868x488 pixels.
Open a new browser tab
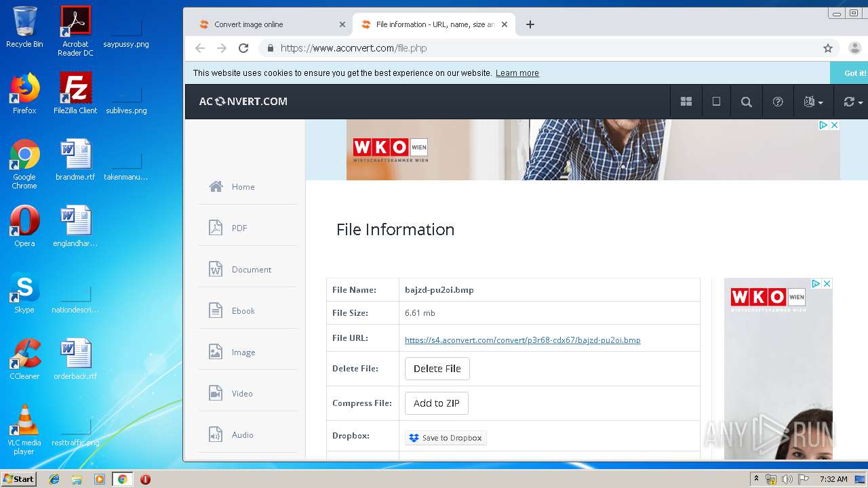pyautogui.click(x=530, y=24)
